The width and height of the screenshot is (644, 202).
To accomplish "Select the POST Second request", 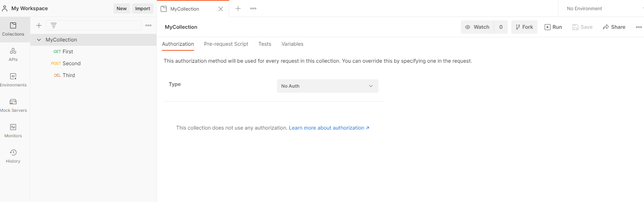I will (x=71, y=64).
